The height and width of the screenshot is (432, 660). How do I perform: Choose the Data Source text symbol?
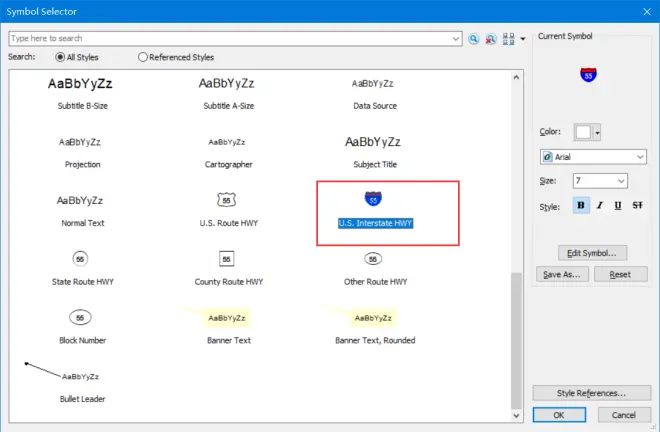coord(373,83)
